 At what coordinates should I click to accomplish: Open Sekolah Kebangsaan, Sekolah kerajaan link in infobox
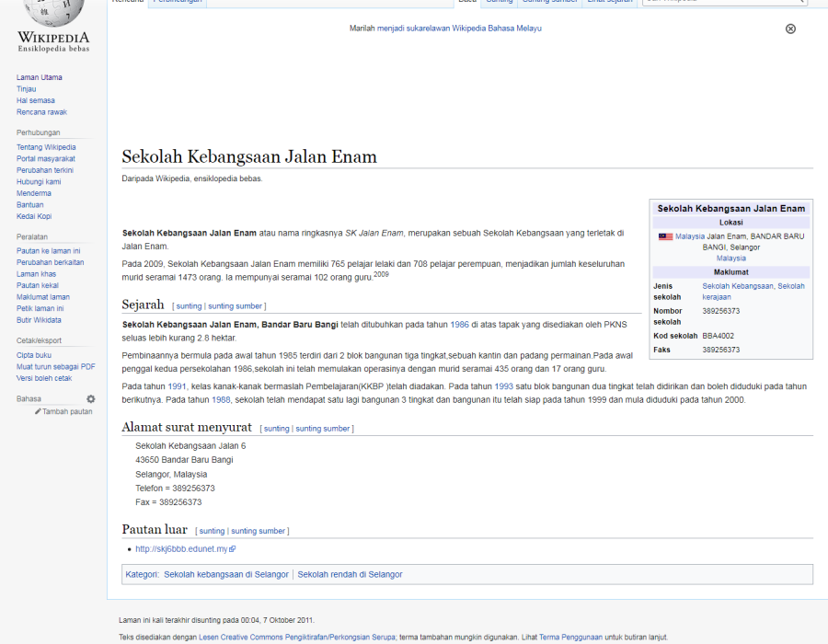click(753, 292)
